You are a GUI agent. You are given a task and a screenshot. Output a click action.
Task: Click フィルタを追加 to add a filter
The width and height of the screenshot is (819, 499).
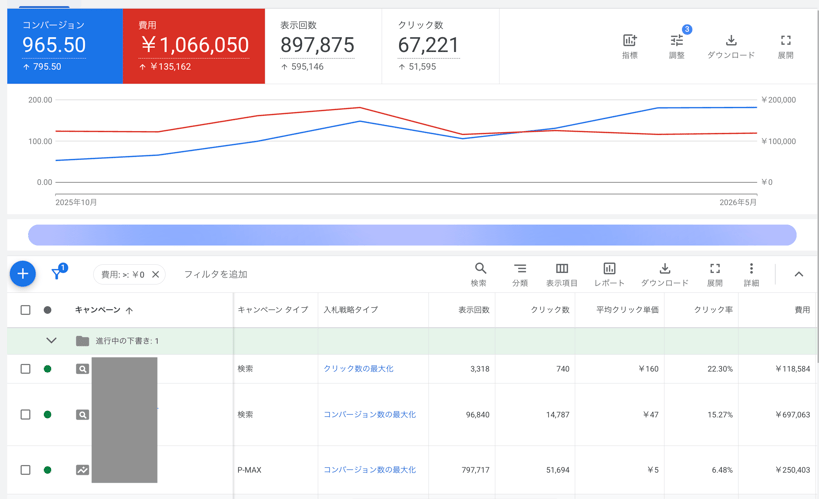[x=215, y=274]
